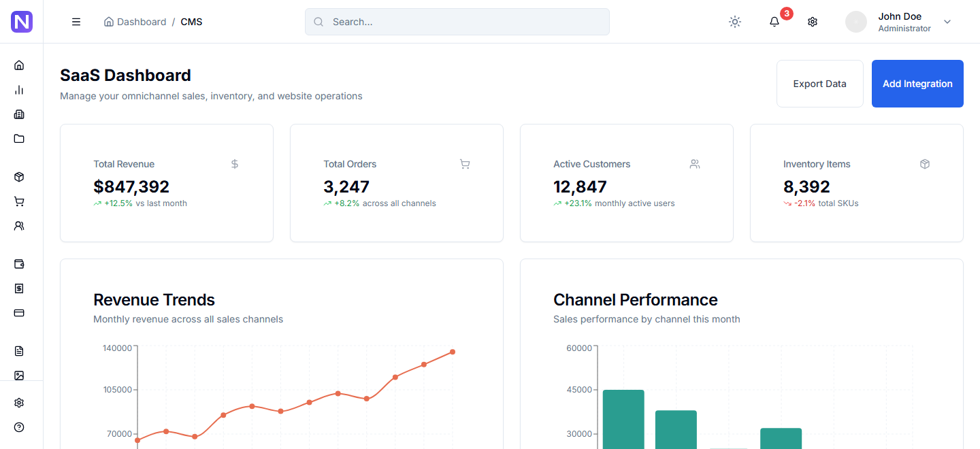Open the help question mark icon
Image resolution: width=980 pixels, height=449 pixels.
tap(19, 427)
